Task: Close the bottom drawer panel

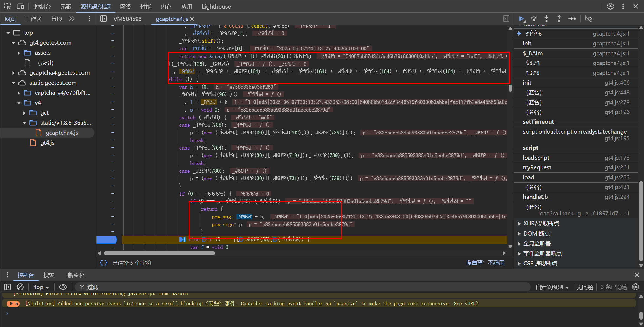Action: point(637,275)
